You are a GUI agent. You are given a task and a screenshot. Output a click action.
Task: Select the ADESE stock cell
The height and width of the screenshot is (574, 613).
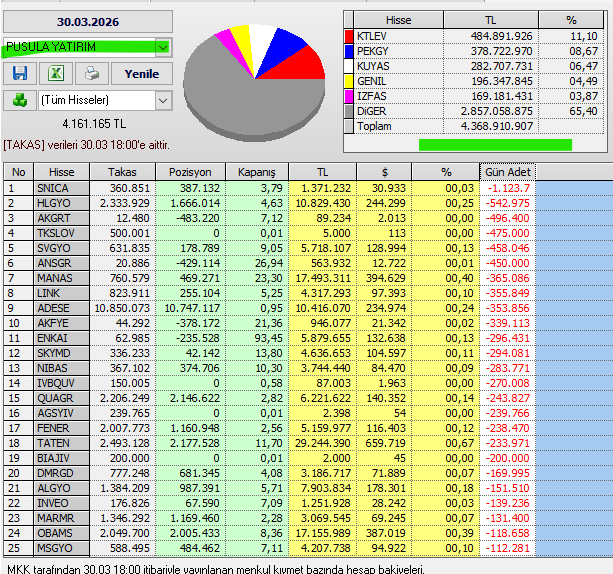pos(62,308)
